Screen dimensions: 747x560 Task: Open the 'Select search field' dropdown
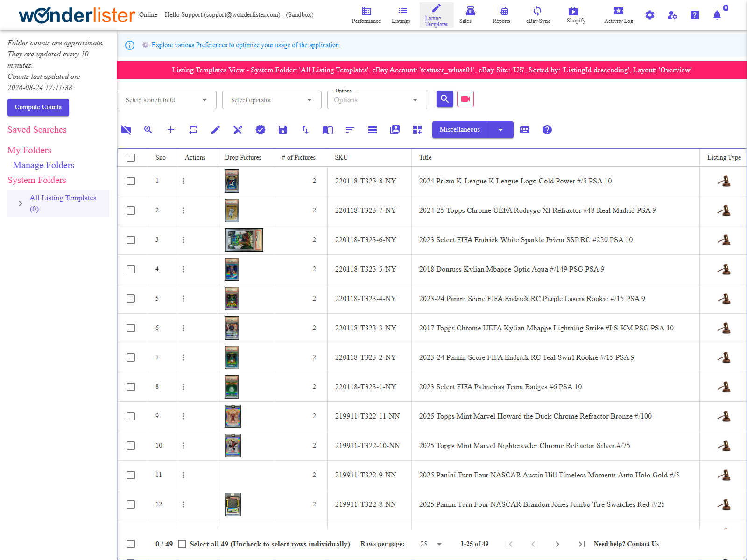(x=167, y=100)
